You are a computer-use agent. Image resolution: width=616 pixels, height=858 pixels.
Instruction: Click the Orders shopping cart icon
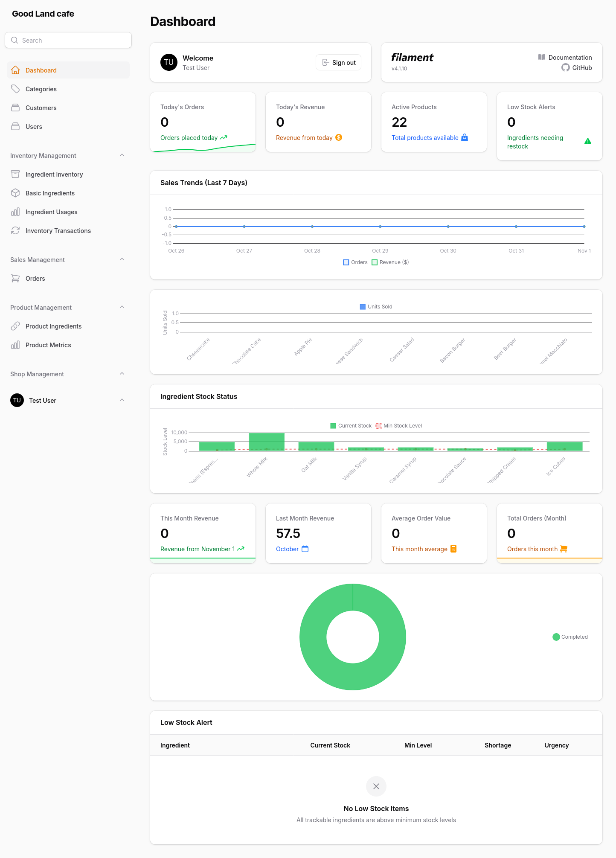(x=15, y=278)
